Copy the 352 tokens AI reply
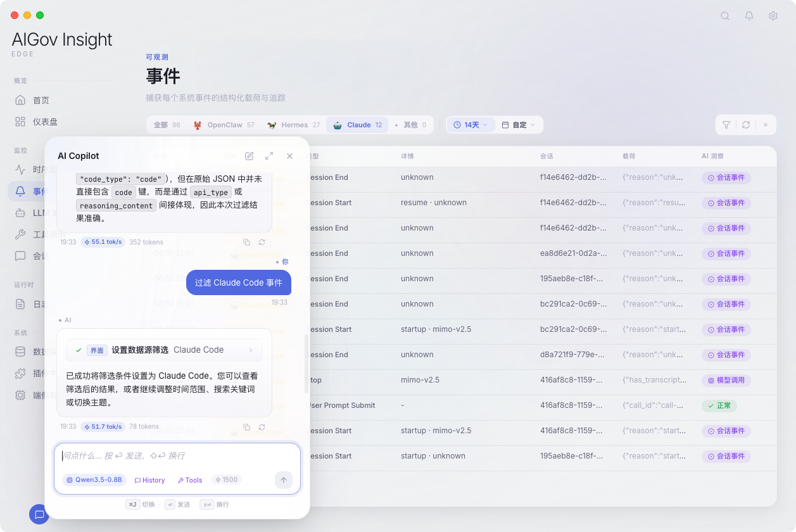796x532 pixels. pos(247,242)
